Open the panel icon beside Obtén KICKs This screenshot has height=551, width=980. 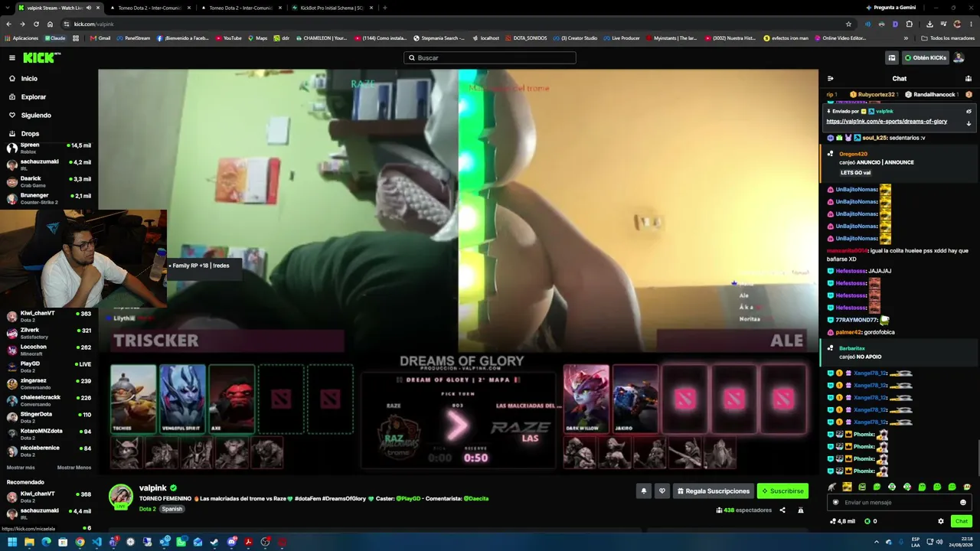coord(892,58)
